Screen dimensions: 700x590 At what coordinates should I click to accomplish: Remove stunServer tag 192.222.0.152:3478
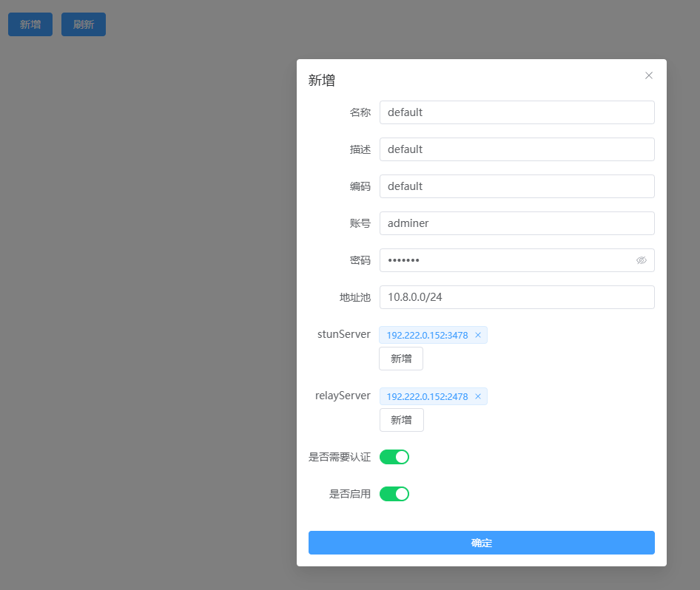(x=478, y=336)
